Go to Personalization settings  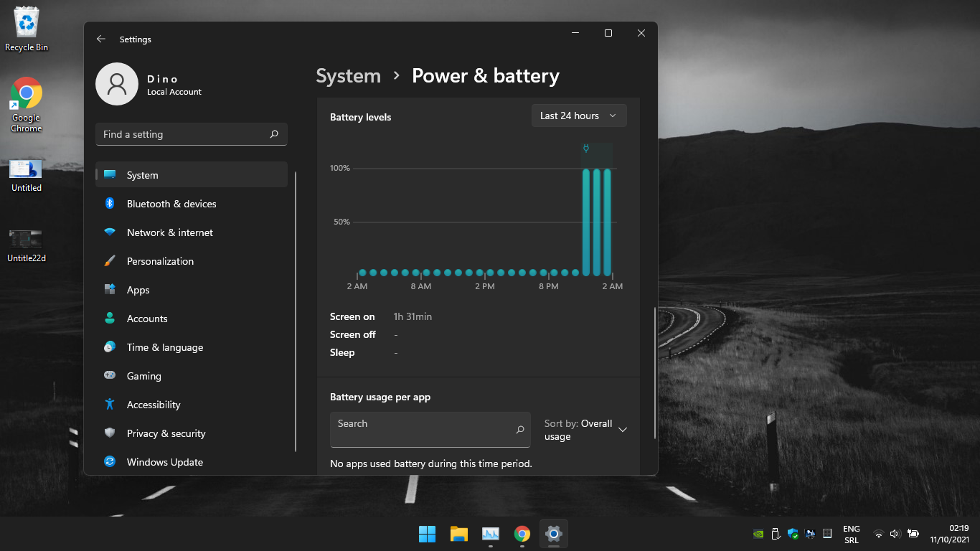pos(160,261)
